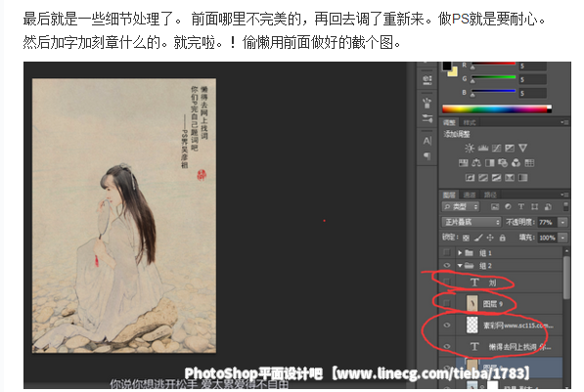The height and width of the screenshot is (392, 584).
Task: Add a Curves adjustment layer
Action: (x=497, y=149)
